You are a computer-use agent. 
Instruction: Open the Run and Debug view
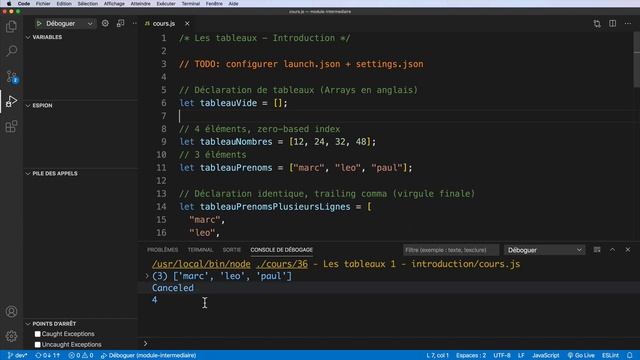[11, 101]
